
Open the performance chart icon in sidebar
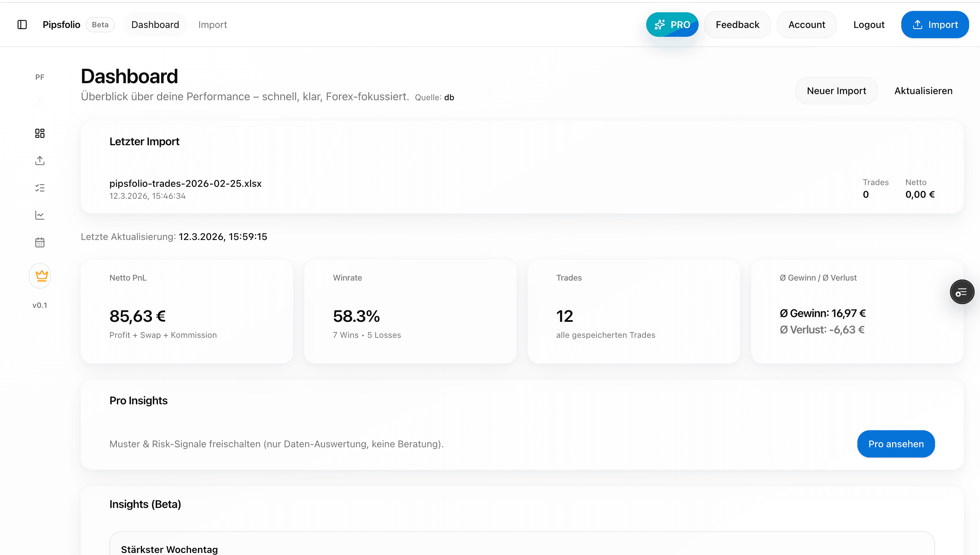[x=40, y=215]
